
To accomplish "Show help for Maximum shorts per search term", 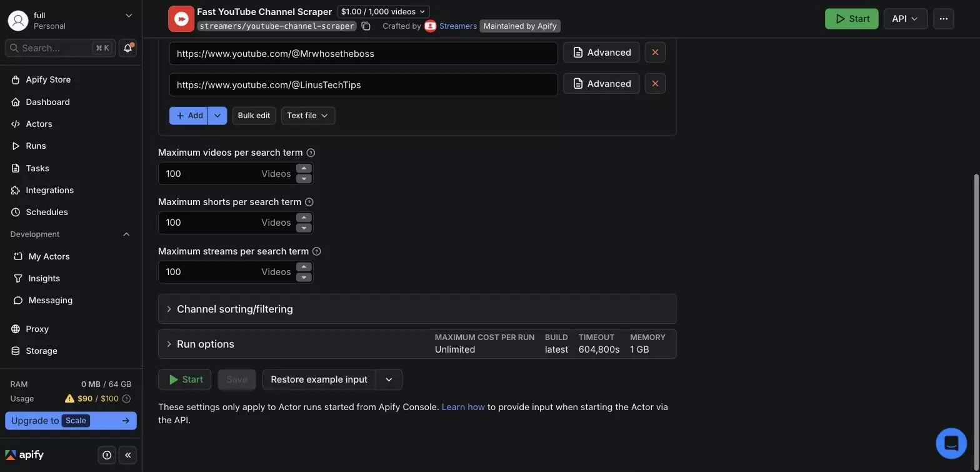I will pyautogui.click(x=309, y=202).
